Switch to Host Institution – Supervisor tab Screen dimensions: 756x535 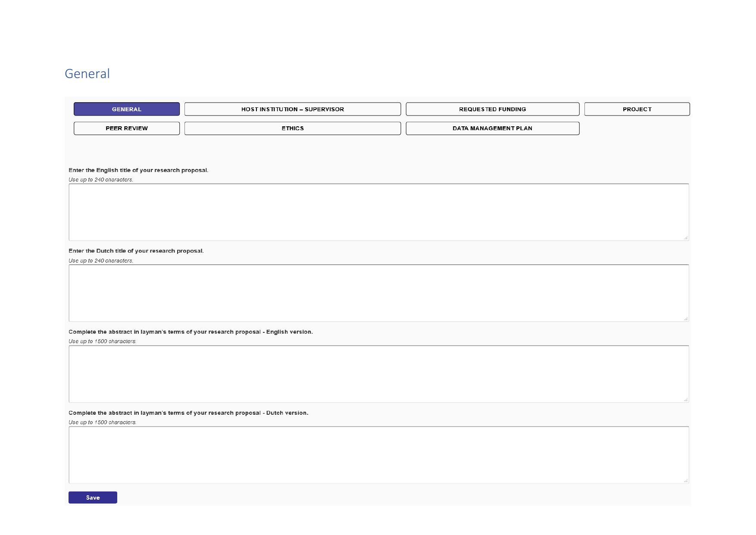pyautogui.click(x=292, y=109)
